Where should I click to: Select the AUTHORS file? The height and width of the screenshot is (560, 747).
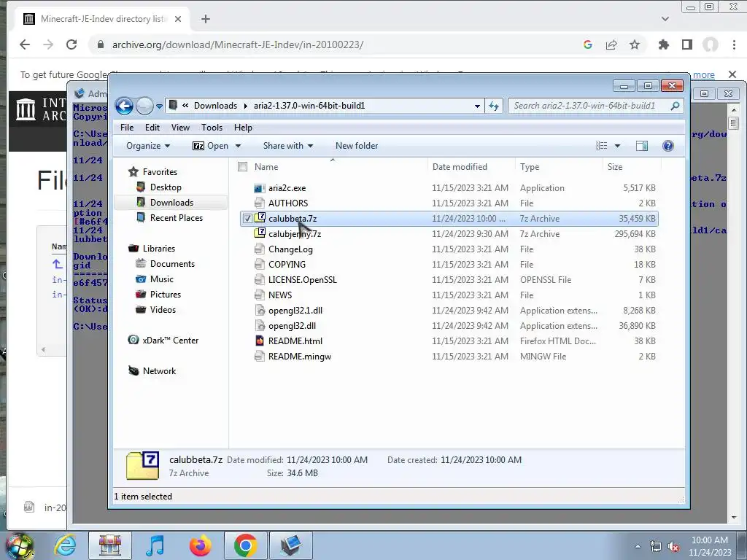coord(287,203)
